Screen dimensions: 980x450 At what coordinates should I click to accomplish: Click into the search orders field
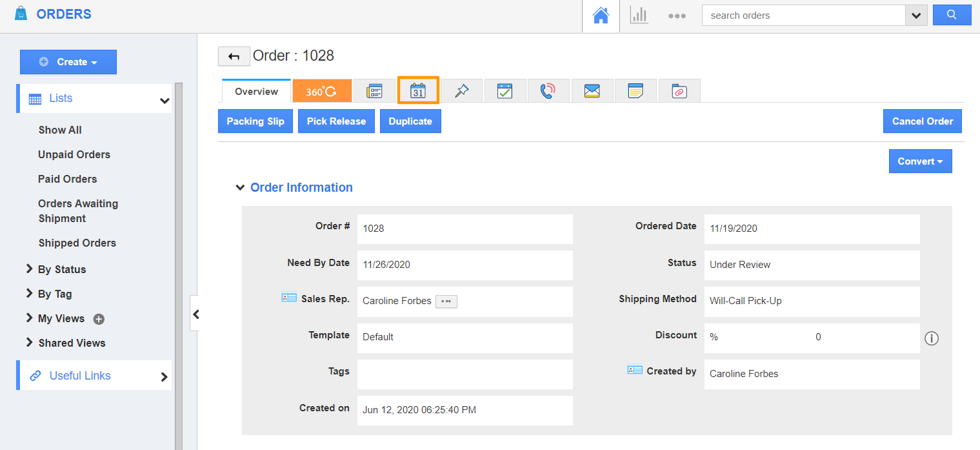click(x=803, y=15)
